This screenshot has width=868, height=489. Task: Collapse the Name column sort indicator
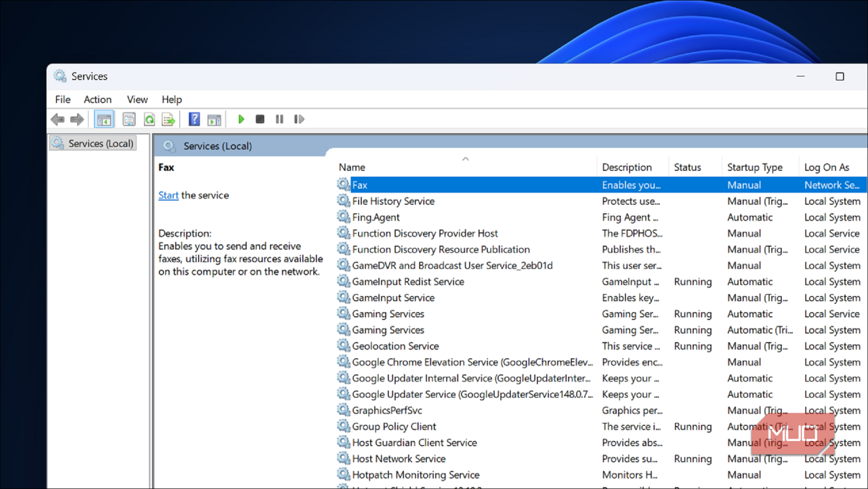coord(465,158)
